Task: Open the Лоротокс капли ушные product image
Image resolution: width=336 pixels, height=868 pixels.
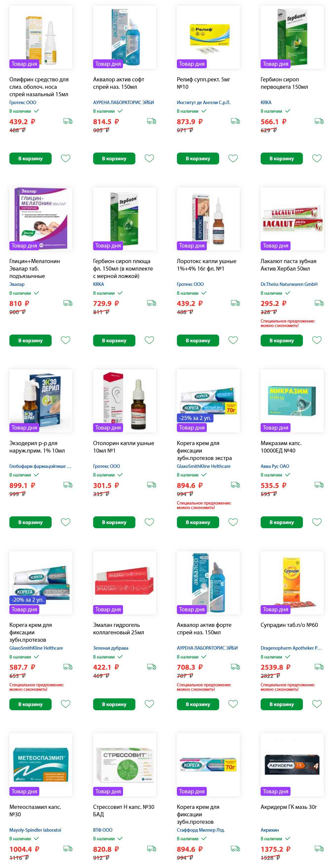Action: (209, 219)
